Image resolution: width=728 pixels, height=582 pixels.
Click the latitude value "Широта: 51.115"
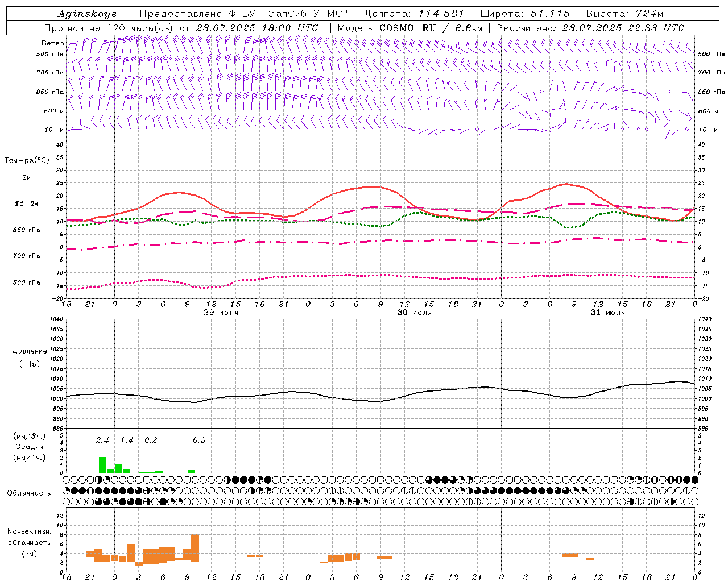point(525,14)
